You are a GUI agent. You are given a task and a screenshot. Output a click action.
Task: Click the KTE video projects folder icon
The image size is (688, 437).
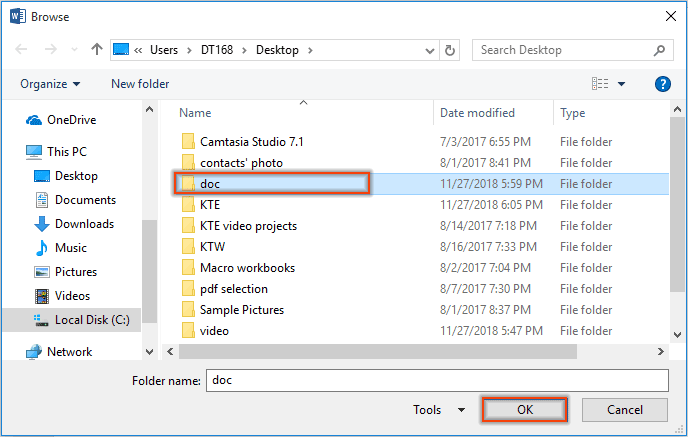[187, 226]
